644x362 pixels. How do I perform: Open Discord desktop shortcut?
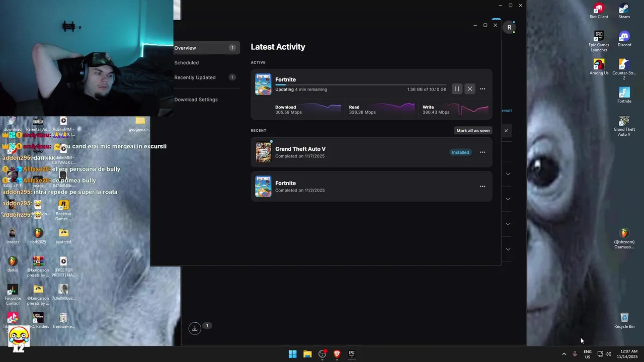click(624, 39)
